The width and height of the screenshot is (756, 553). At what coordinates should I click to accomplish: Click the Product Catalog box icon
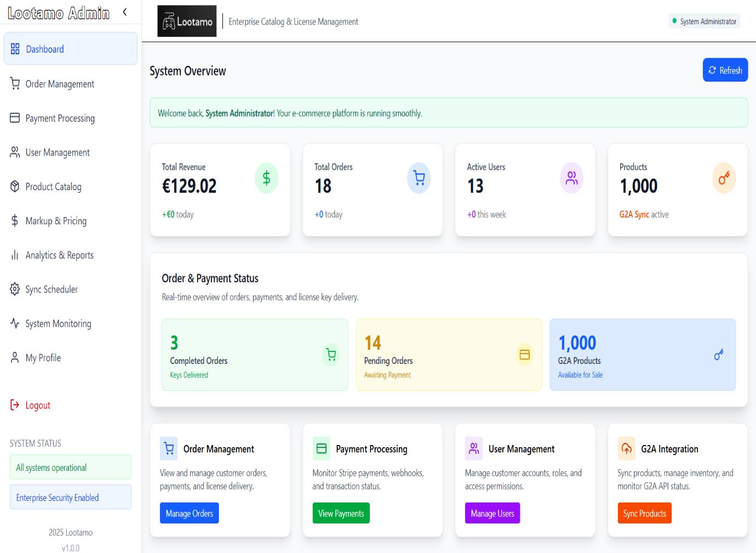click(x=14, y=186)
